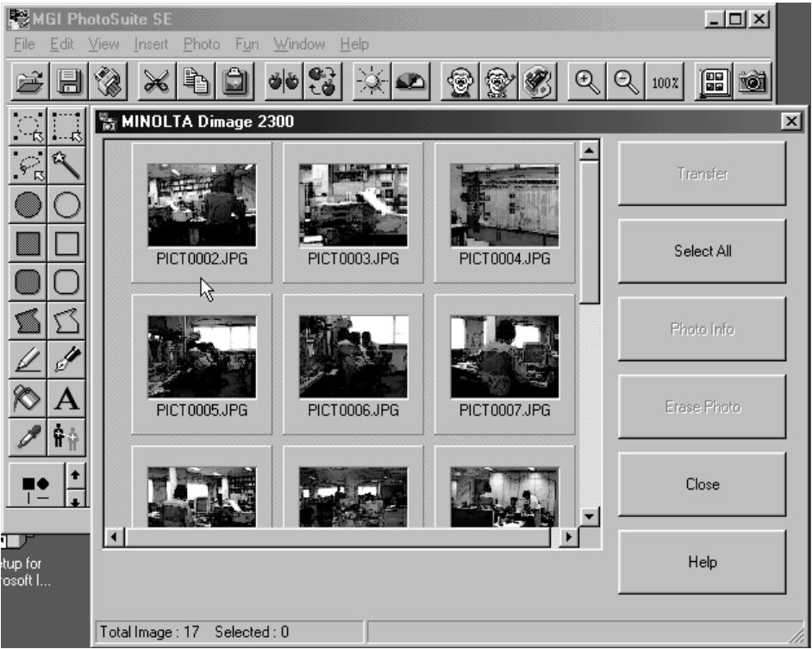Open the Window menu
Image resolution: width=812 pixels, height=649 pixels.
point(299,44)
